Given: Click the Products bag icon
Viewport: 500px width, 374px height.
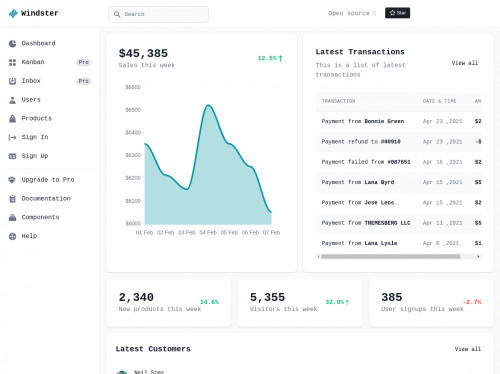Looking at the screenshot, I should (x=12, y=119).
